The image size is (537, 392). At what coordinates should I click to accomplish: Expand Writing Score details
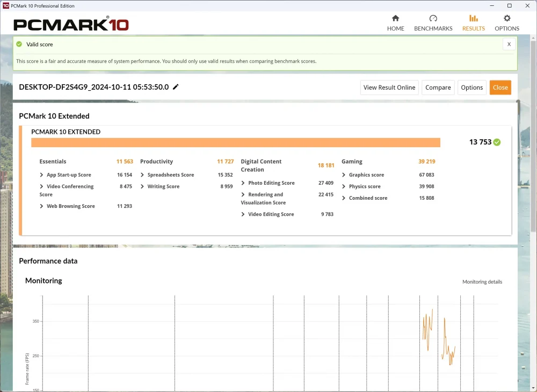(x=142, y=186)
